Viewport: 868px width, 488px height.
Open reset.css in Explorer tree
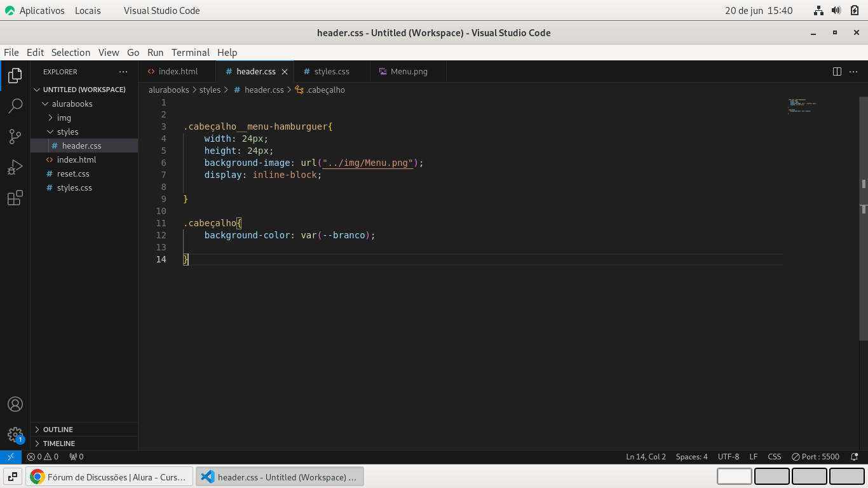[x=84, y=173]
